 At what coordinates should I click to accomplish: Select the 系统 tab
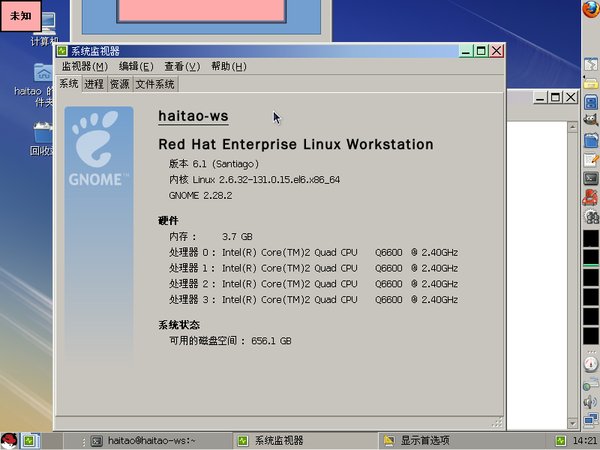[x=68, y=84]
